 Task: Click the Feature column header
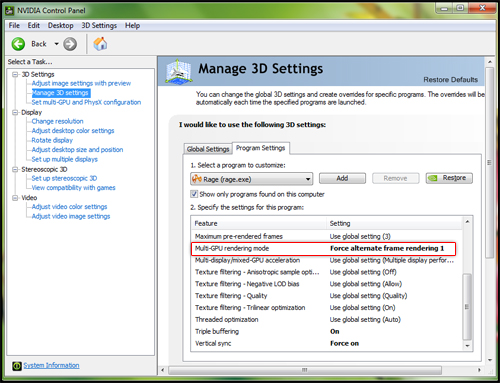click(258, 223)
